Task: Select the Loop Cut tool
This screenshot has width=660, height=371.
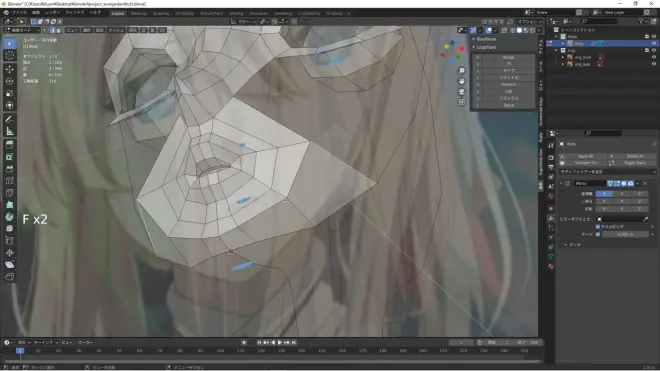Action: (x=10, y=181)
